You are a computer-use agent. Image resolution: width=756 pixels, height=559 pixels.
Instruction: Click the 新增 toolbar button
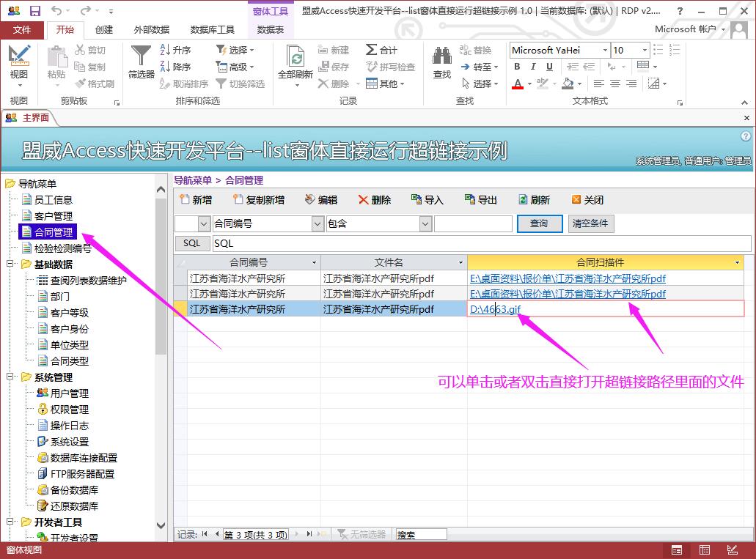pyautogui.click(x=195, y=200)
